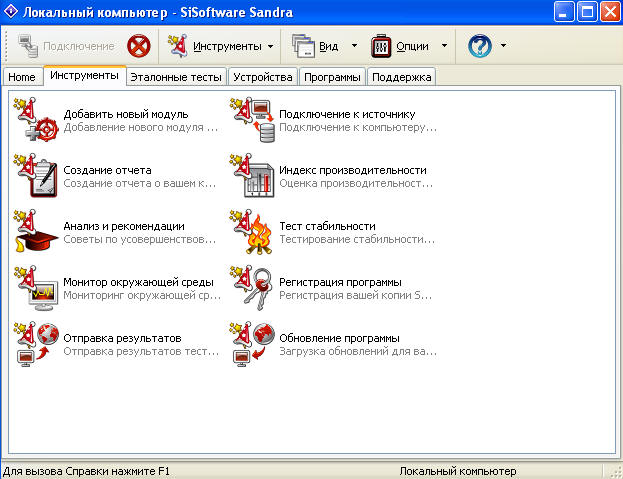Select 'Отправка результатов' title text

(x=122, y=338)
